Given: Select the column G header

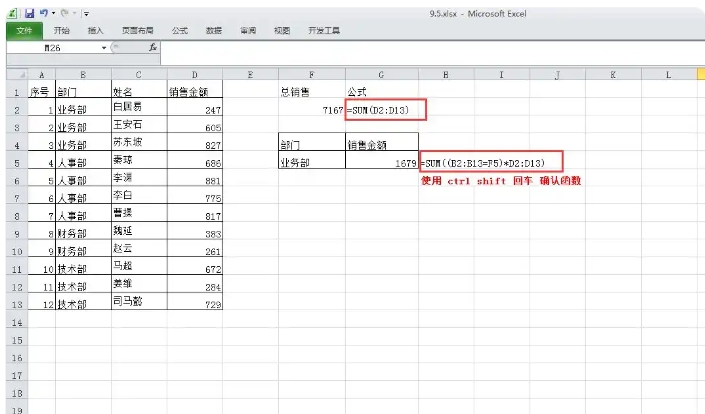Looking at the screenshot, I should (x=382, y=75).
